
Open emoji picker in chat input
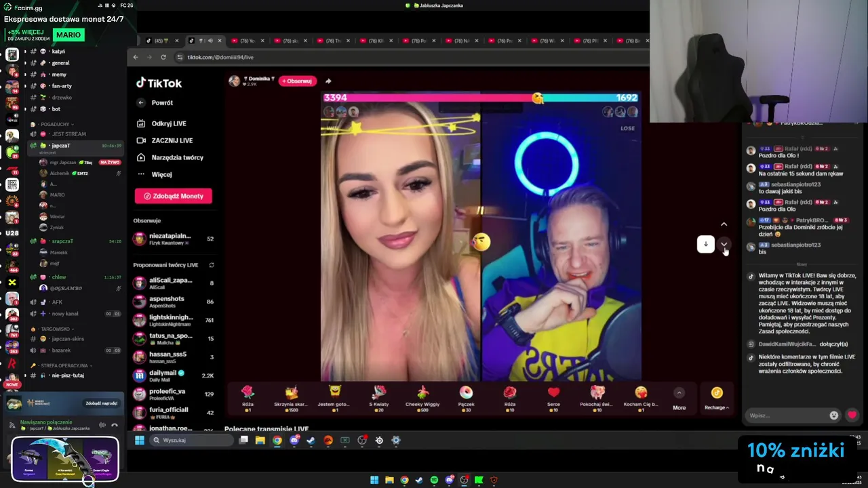tap(834, 415)
